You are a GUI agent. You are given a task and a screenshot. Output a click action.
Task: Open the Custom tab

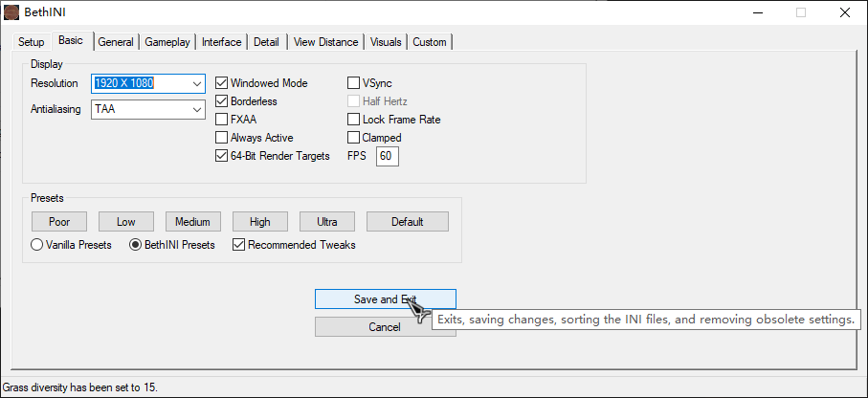click(430, 42)
